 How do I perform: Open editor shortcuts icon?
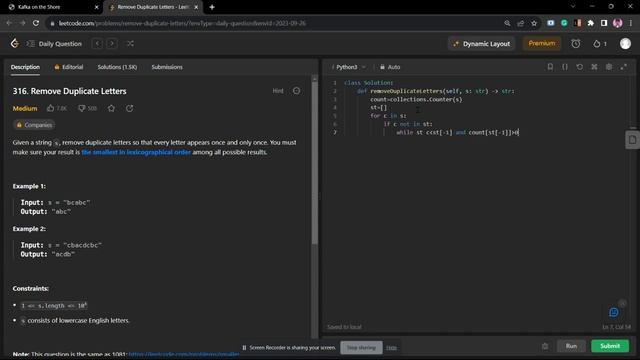coord(594,67)
